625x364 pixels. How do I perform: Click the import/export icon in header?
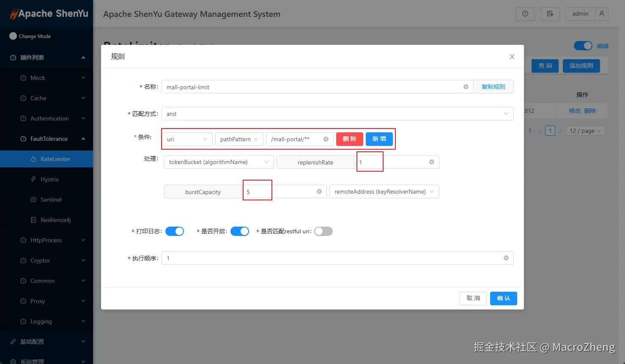coord(550,14)
